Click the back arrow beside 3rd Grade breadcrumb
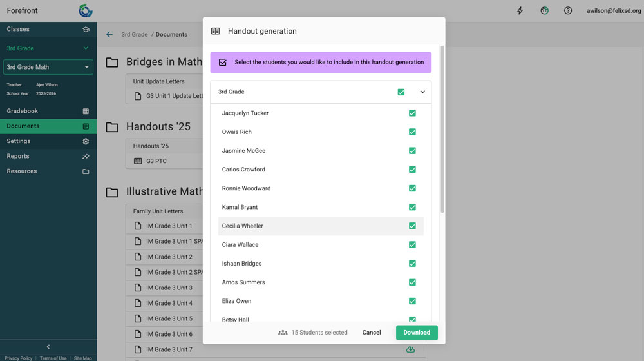Viewport: 644px width, 361px height. point(109,35)
